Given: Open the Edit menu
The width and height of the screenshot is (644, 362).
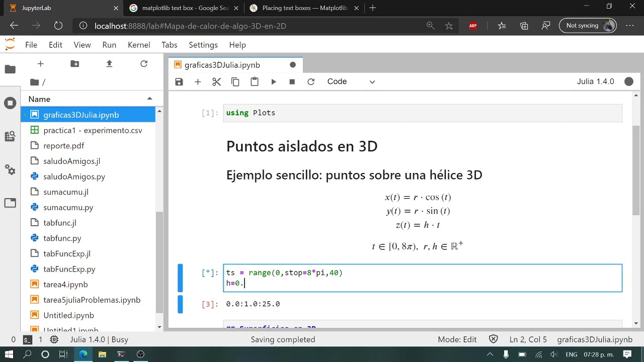Looking at the screenshot, I should point(55,45).
